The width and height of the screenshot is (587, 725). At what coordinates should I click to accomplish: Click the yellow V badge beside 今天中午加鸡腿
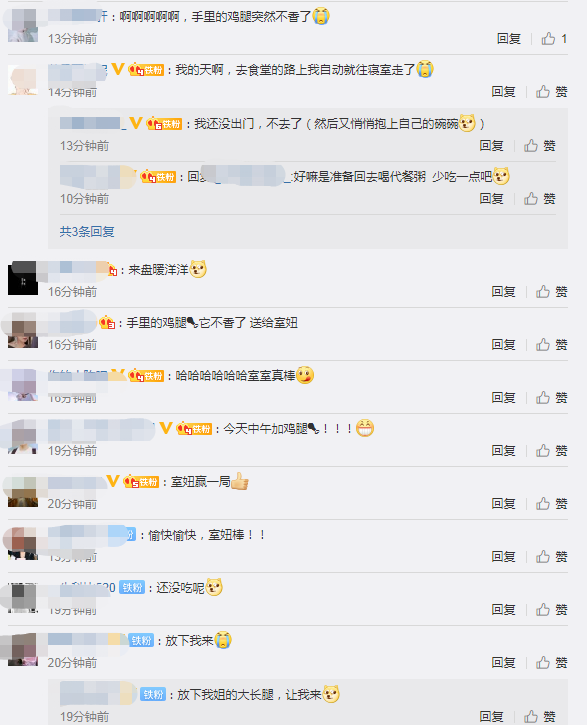click(166, 428)
